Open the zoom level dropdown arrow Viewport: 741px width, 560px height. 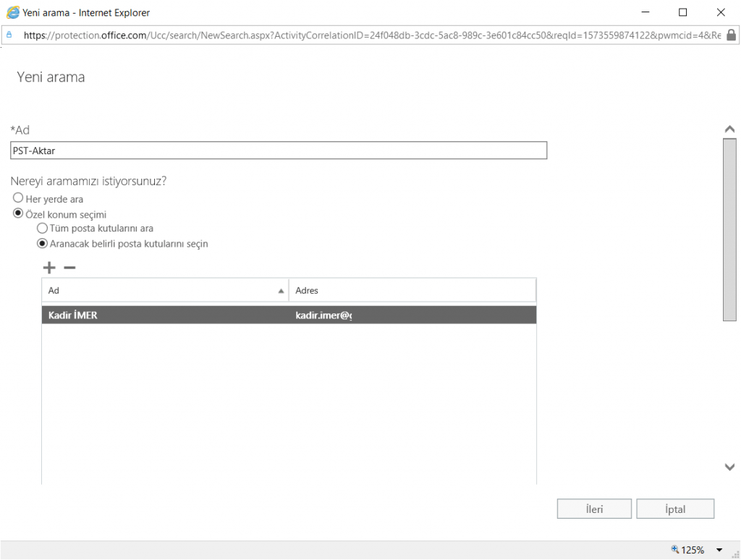click(719, 550)
